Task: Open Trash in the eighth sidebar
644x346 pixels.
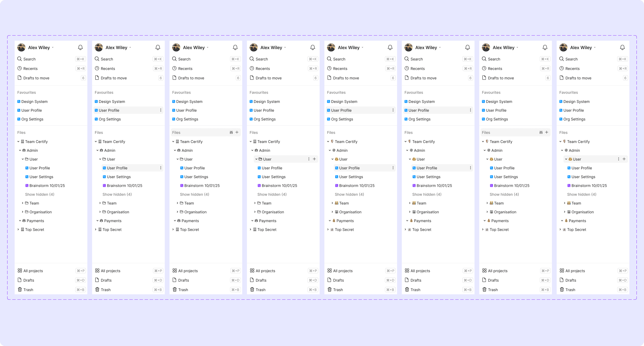Action: click(x=593, y=290)
